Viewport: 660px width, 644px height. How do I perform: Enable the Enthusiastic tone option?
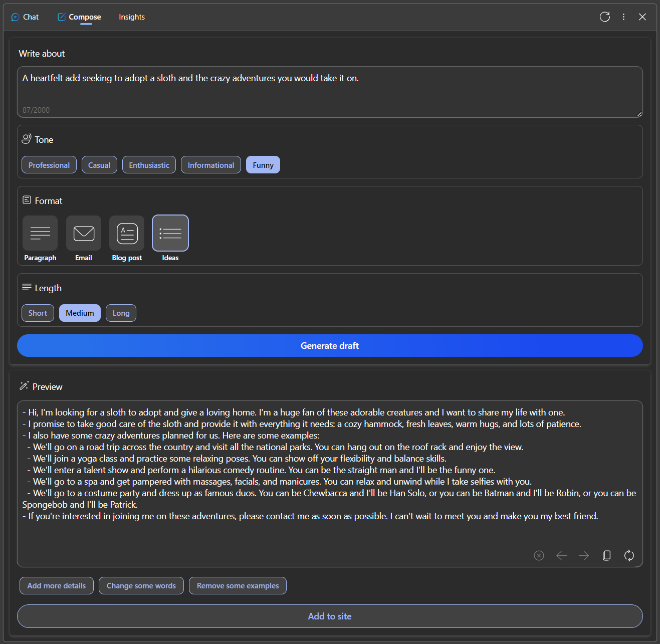coord(149,165)
